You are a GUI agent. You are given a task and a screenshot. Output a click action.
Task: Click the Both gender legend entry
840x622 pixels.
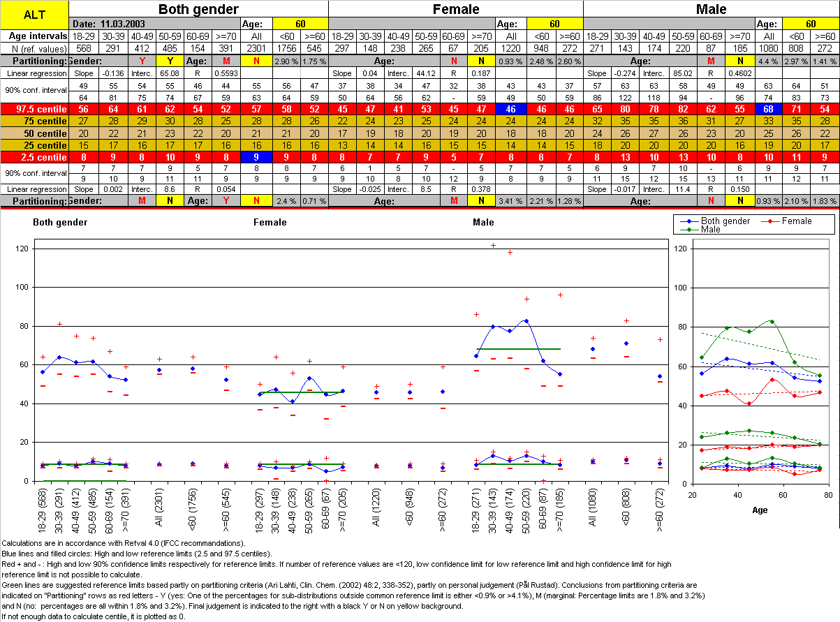(715, 221)
